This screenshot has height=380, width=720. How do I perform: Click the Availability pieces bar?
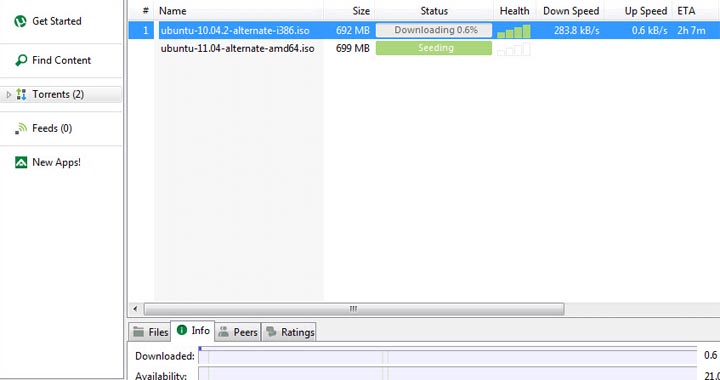point(448,374)
